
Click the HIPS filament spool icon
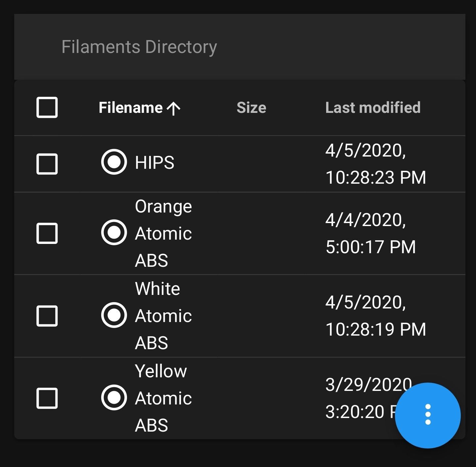pyautogui.click(x=114, y=162)
